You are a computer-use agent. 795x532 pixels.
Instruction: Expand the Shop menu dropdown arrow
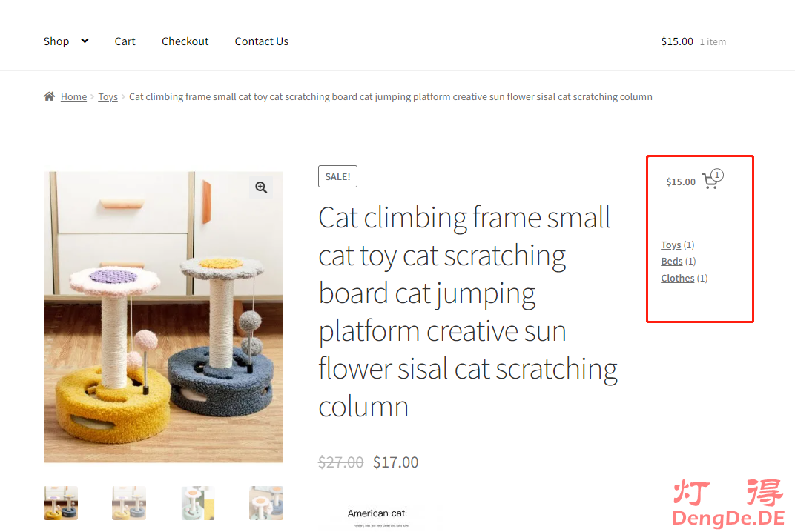click(x=85, y=41)
